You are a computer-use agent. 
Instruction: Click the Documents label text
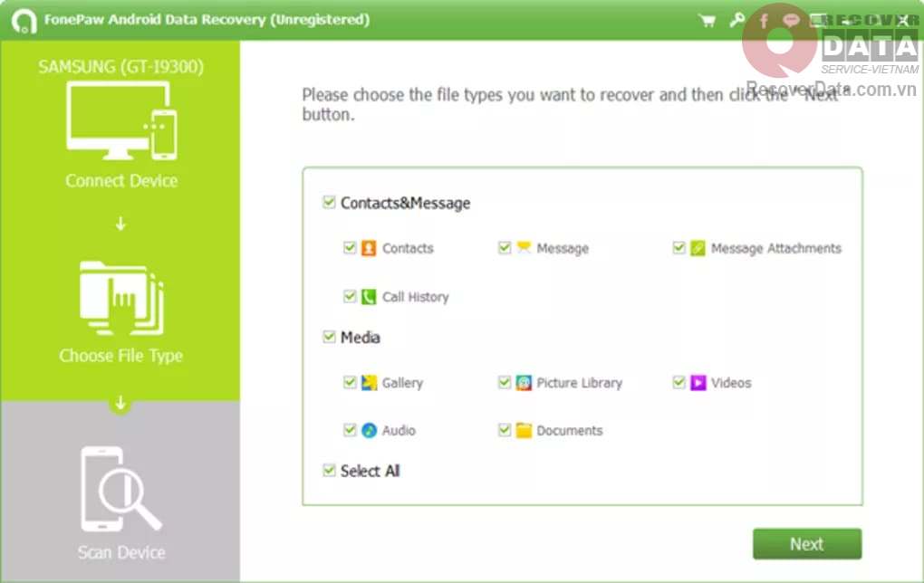click(569, 431)
